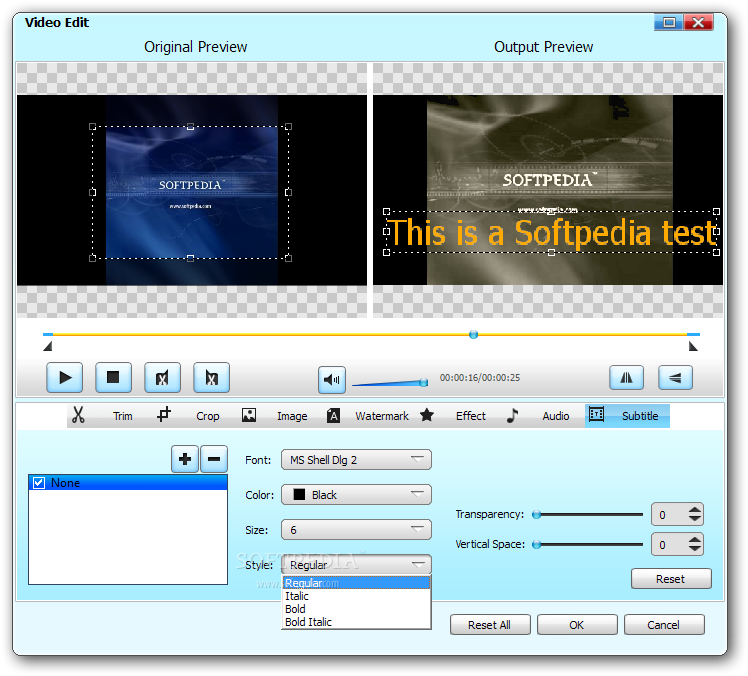Open the Trim tab
The height and width of the screenshot is (676, 748).
tap(123, 416)
